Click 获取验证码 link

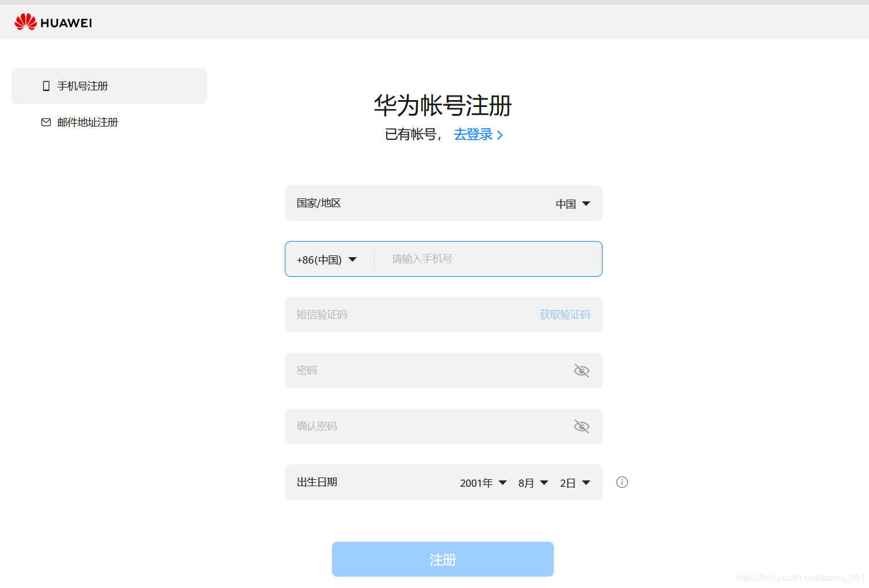tap(565, 315)
